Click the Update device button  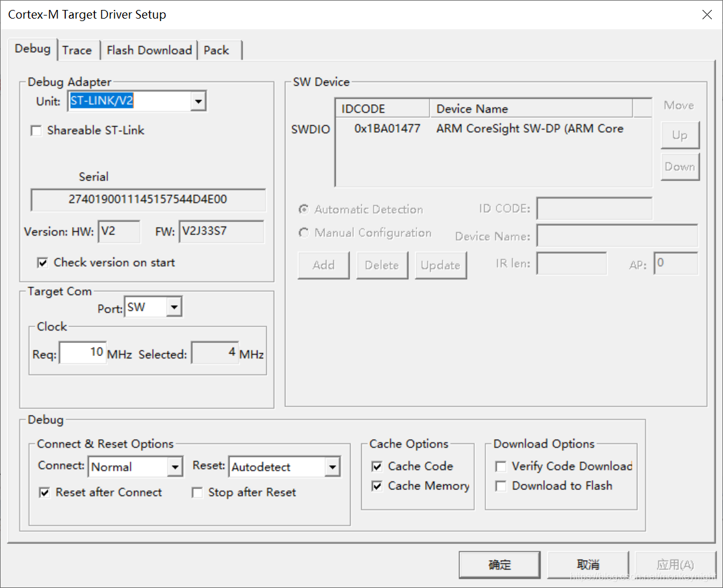(441, 265)
